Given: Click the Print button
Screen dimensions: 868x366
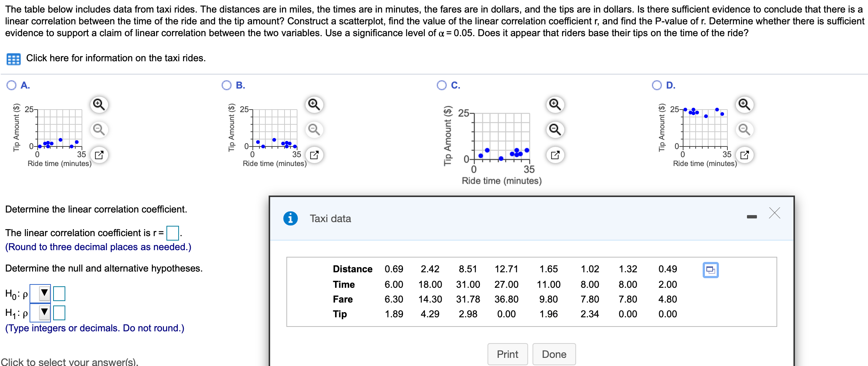Looking at the screenshot, I should pos(507,354).
